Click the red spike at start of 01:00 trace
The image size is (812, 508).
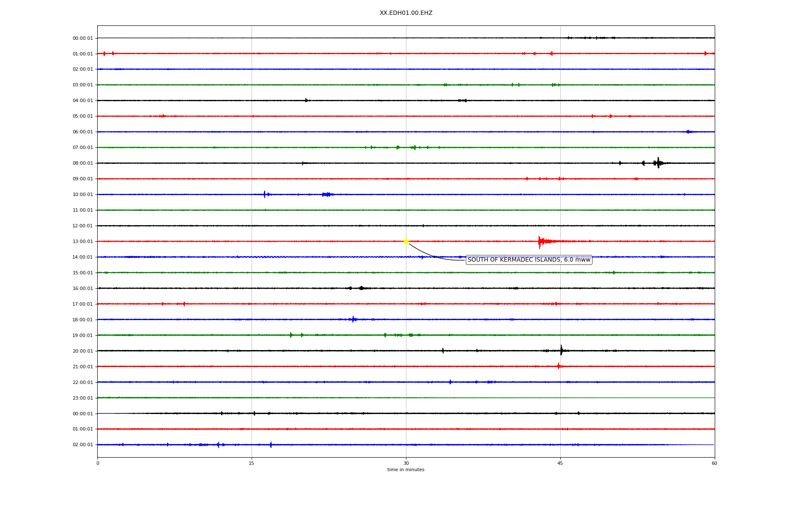(x=104, y=54)
